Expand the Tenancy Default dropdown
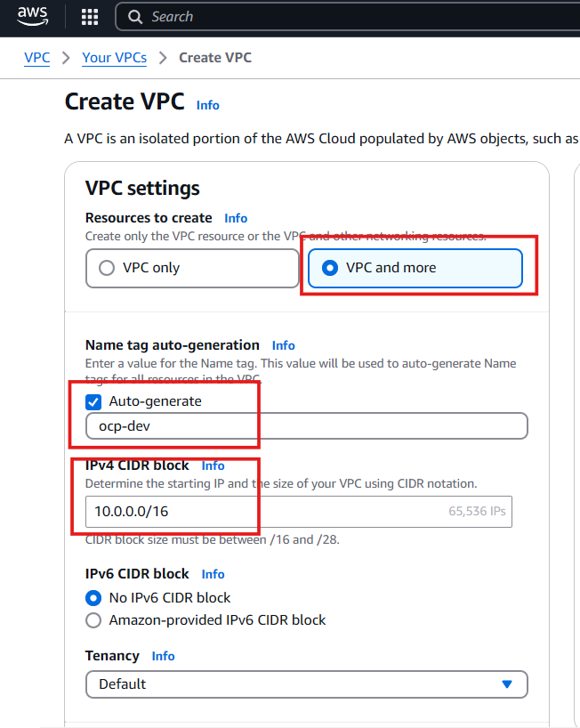580x728 pixels. click(x=306, y=684)
